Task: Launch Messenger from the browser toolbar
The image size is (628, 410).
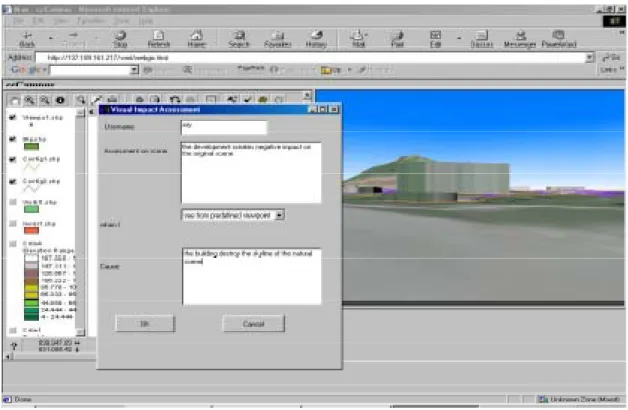Action: [x=520, y=39]
